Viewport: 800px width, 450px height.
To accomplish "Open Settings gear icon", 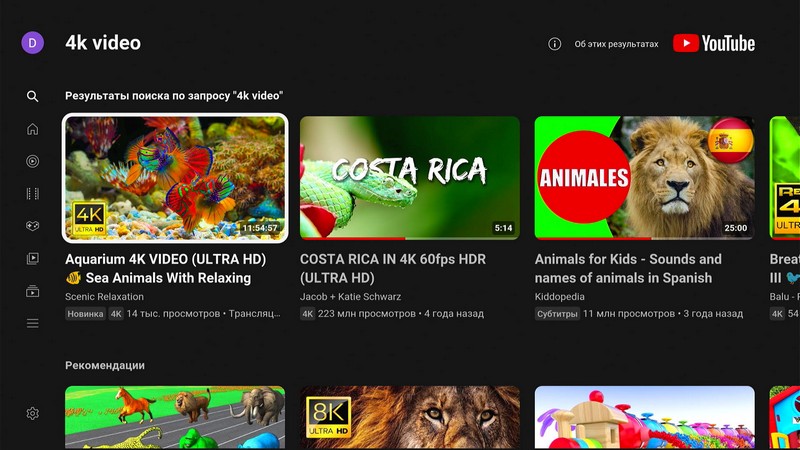I will click(x=32, y=413).
